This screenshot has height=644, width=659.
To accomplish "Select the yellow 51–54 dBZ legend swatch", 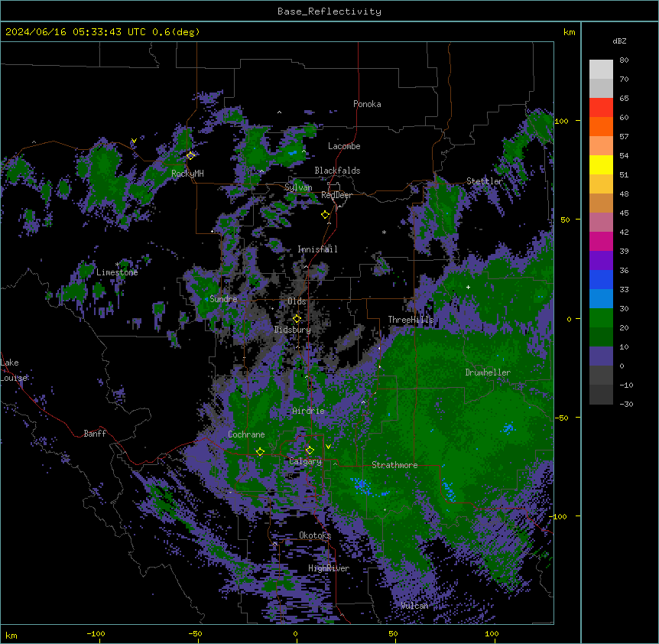I will pos(601,164).
